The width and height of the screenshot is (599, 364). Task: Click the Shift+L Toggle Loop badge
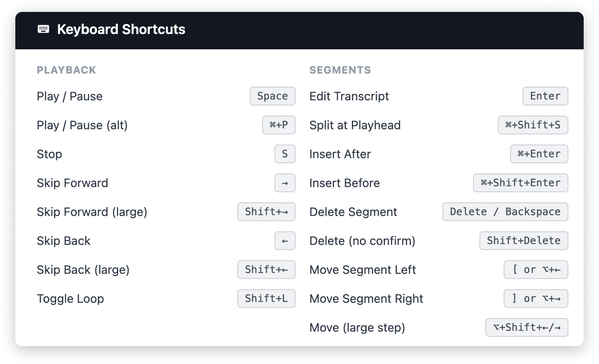[266, 299]
